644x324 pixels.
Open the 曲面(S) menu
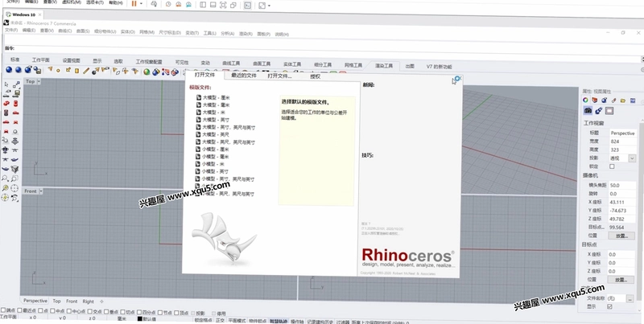[x=83, y=31]
